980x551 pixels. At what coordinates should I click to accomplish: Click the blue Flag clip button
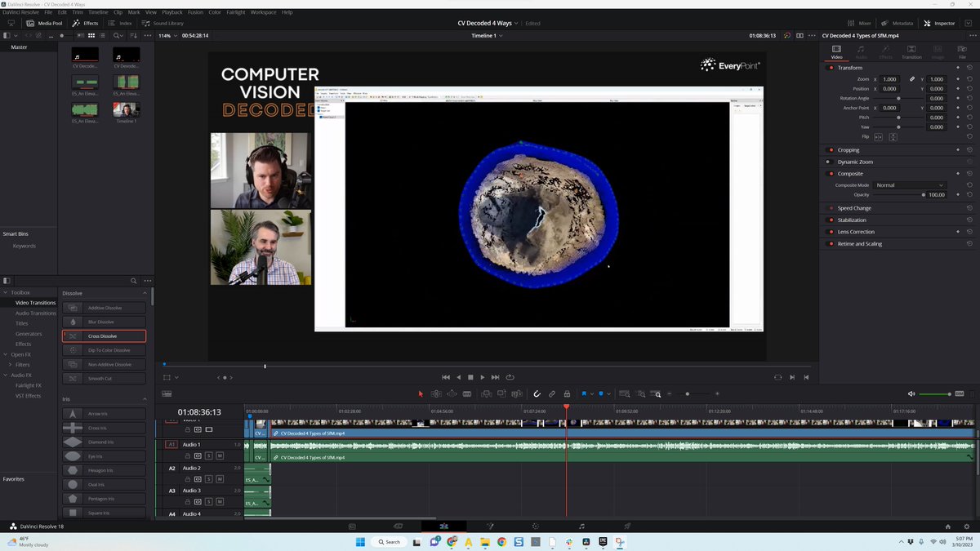point(586,393)
